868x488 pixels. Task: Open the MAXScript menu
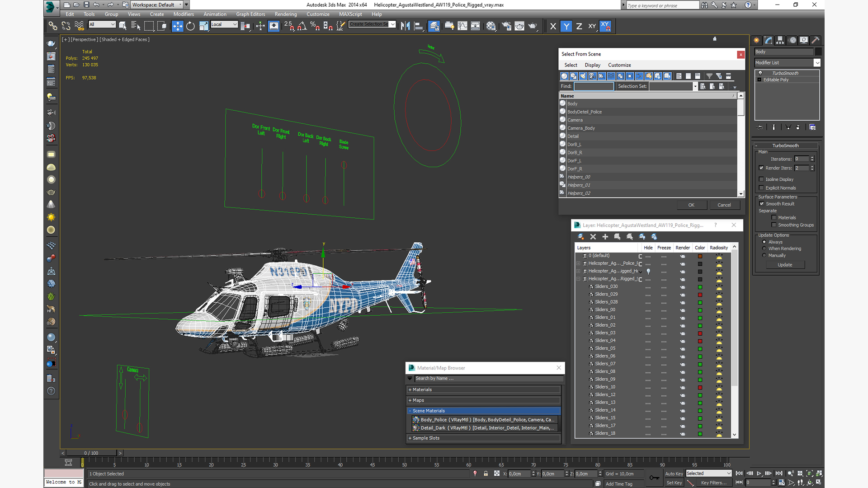(350, 14)
